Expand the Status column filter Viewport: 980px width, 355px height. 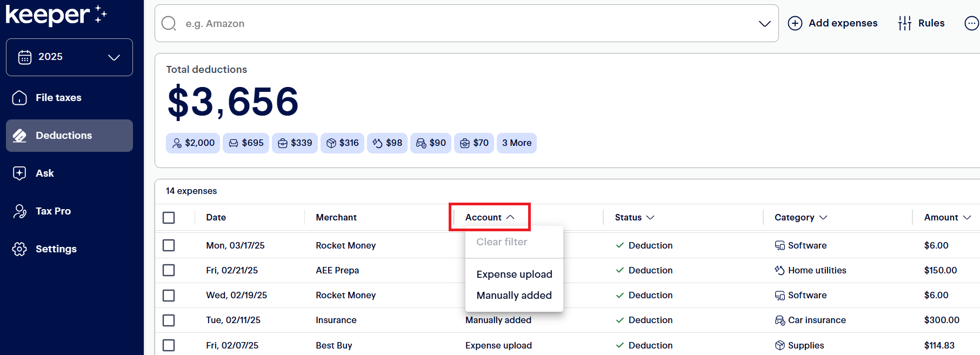[634, 217]
